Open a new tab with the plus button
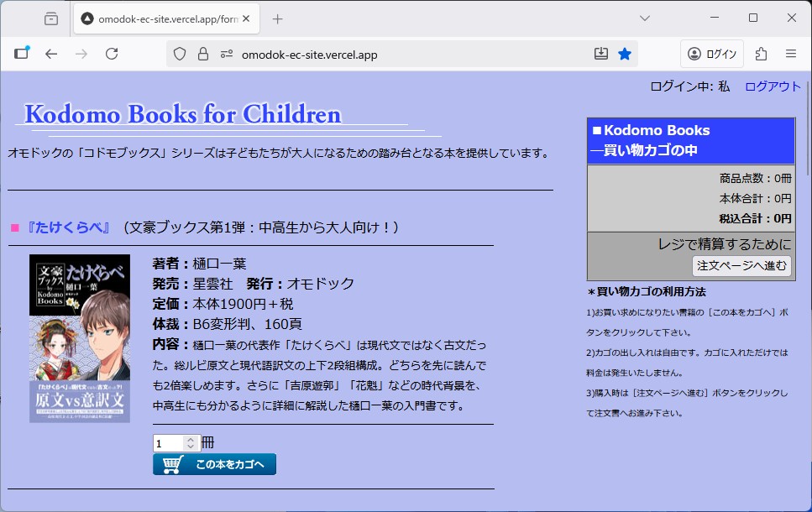Screen dimensions: 812x512 (278, 18)
